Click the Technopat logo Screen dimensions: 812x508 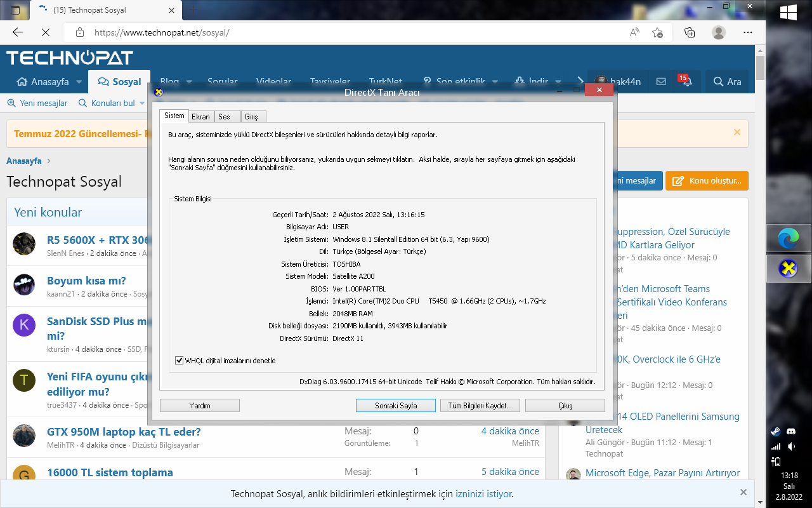(x=70, y=58)
